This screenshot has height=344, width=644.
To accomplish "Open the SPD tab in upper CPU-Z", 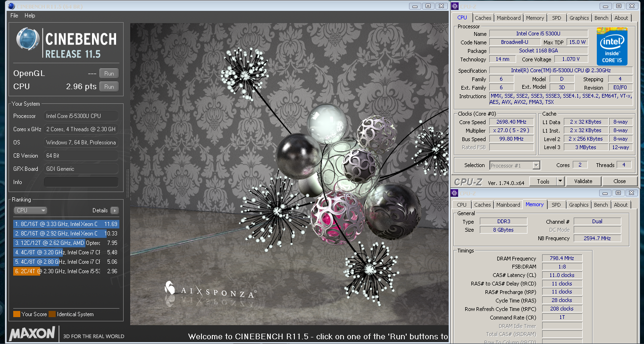I will coord(557,18).
